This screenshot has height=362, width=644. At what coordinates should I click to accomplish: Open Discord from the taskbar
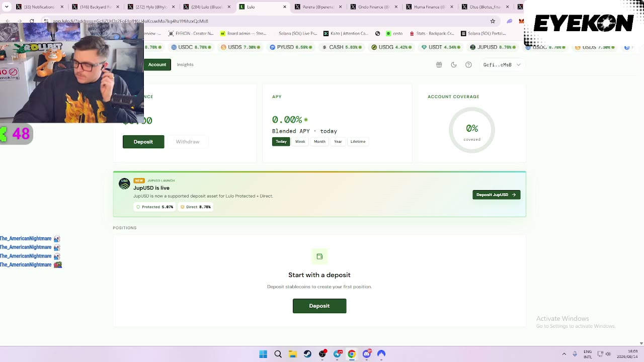pos(367,354)
